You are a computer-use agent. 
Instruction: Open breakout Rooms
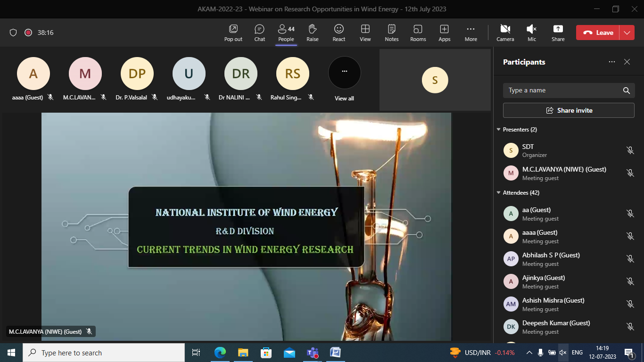(x=418, y=33)
